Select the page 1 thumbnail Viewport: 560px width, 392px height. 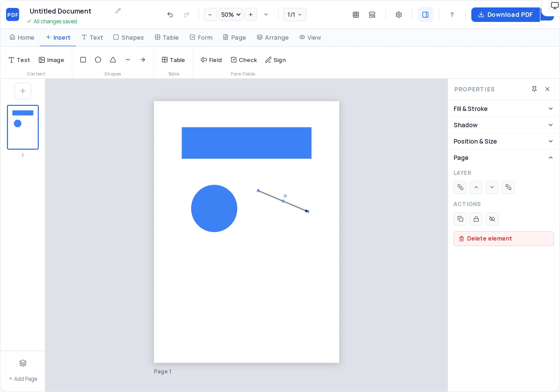click(23, 127)
